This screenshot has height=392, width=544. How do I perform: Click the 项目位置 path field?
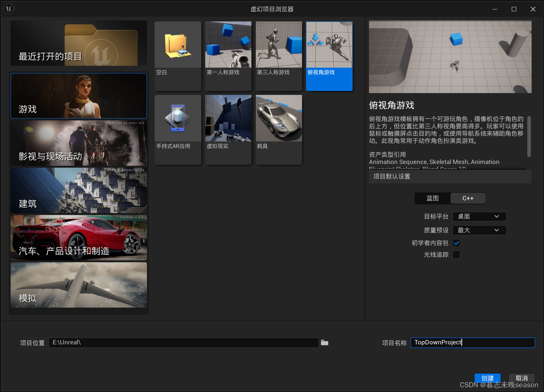(184, 343)
